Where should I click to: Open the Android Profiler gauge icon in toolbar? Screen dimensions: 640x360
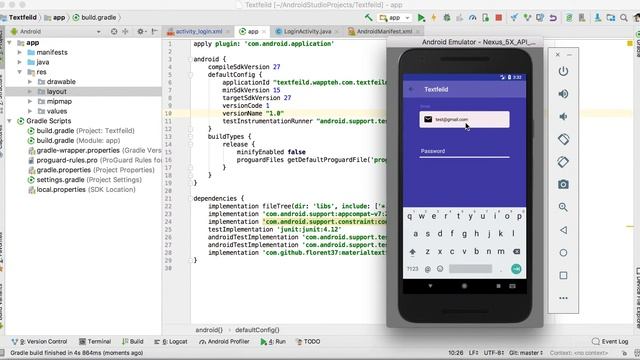(x=473, y=18)
